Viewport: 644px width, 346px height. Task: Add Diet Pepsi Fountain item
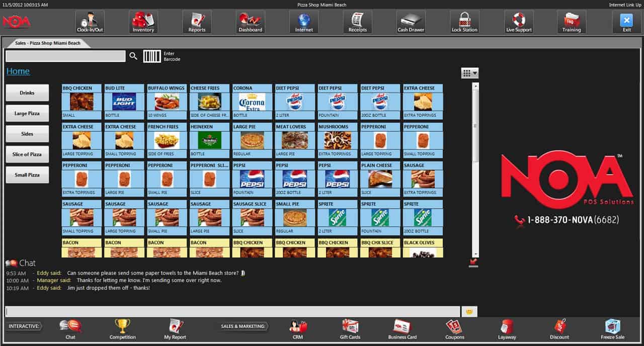point(338,101)
